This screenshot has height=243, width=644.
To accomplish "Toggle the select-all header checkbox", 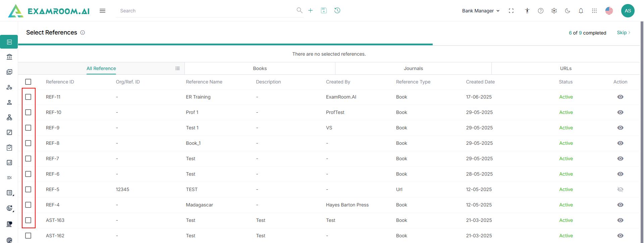I will [x=28, y=82].
